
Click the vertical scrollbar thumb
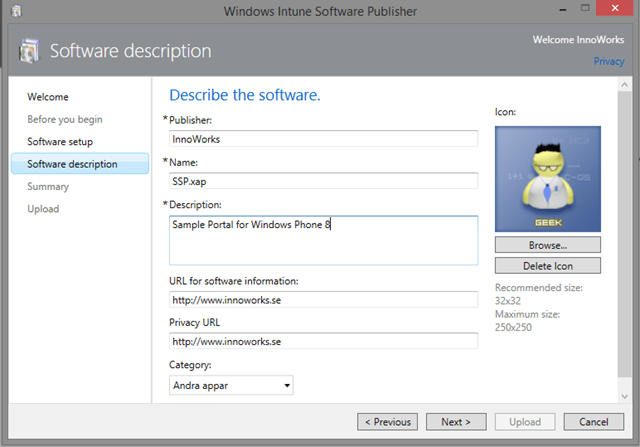click(624, 234)
